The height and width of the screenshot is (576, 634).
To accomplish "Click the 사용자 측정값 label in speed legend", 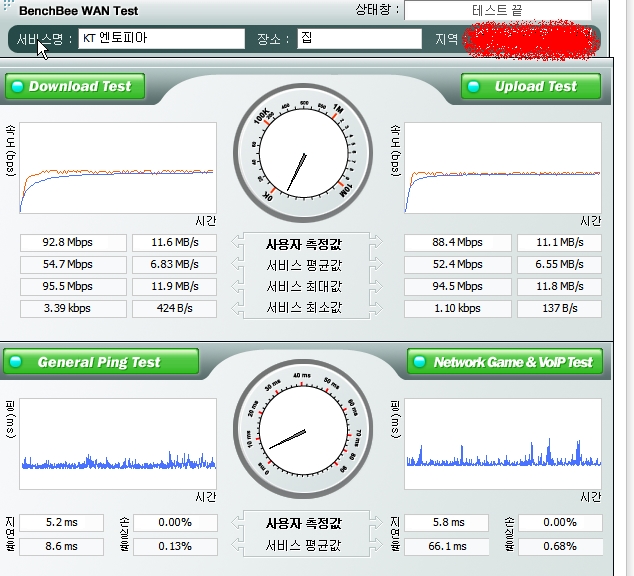I will point(304,244).
